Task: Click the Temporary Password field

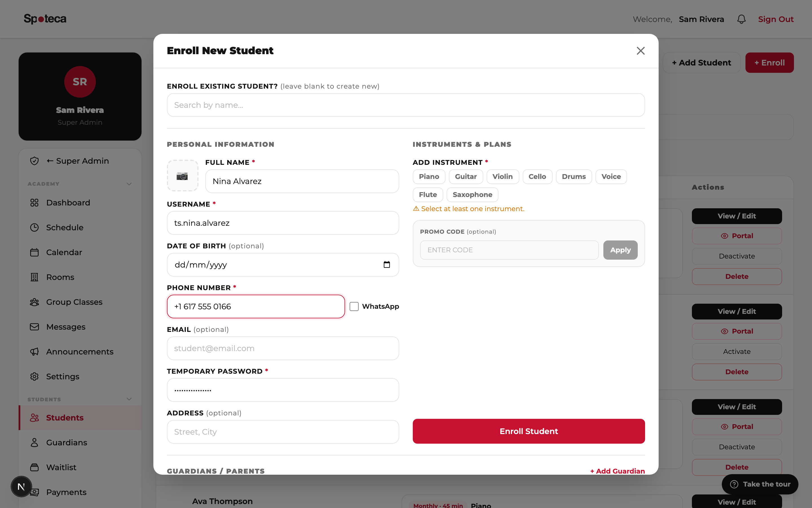Action: coord(283,390)
